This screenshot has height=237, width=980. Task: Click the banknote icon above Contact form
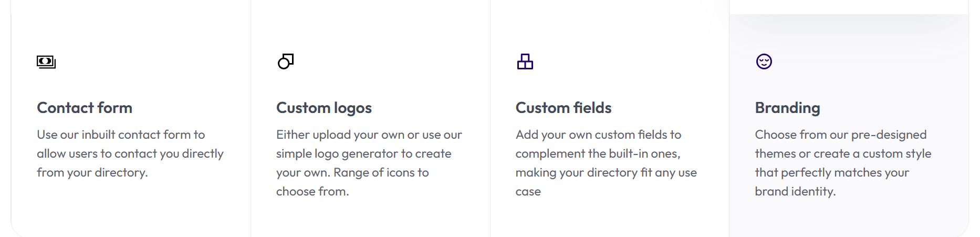coord(46,62)
